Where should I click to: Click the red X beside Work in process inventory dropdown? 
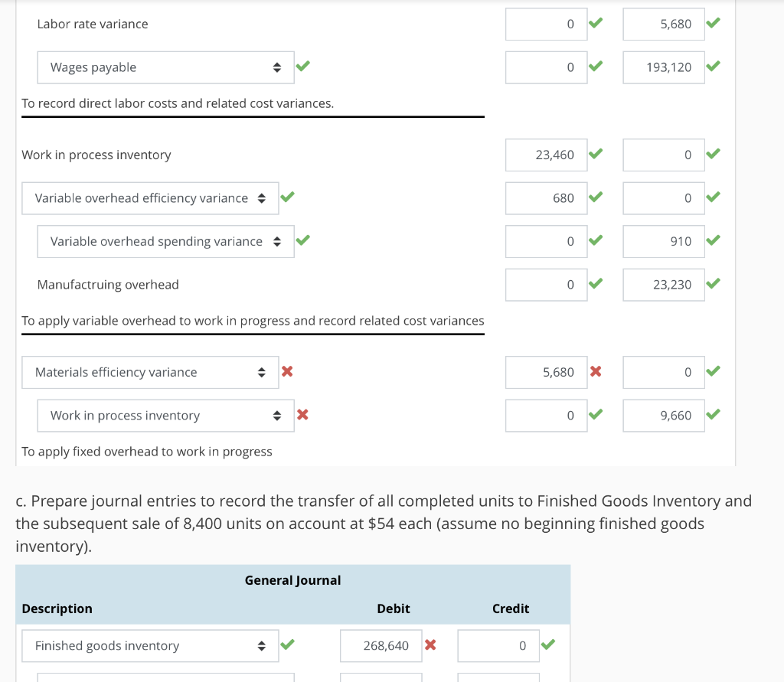pyautogui.click(x=303, y=415)
